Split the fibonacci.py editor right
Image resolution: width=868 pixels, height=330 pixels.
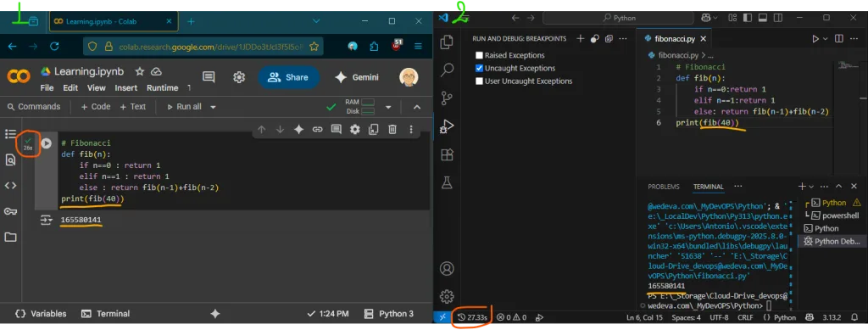pyautogui.click(x=838, y=39)
